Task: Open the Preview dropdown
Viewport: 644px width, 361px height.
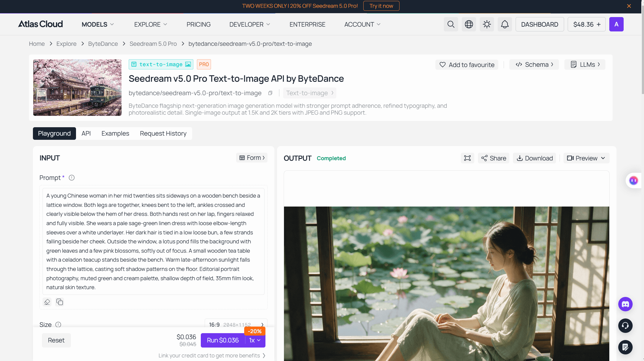Action: click(x=586, y=158)
